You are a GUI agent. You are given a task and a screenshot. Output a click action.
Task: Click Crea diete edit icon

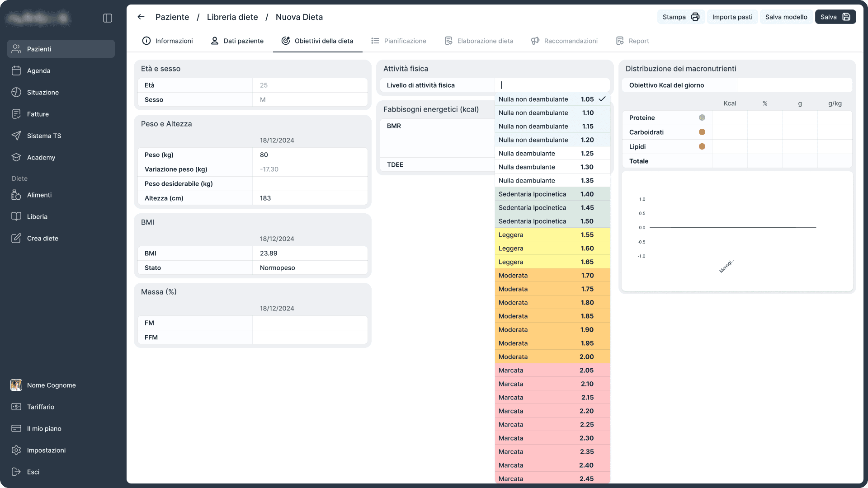[x=16, y=238]
